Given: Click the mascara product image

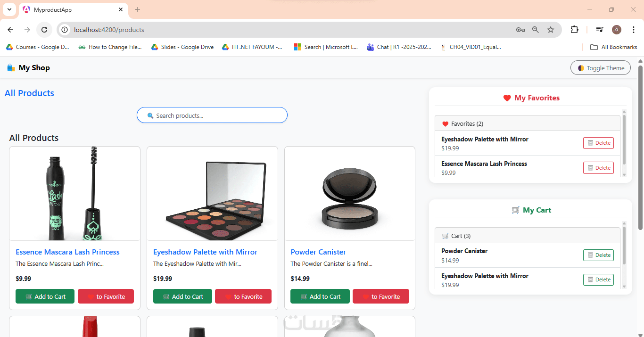Looking at the screenshot, I should click(74, 194).
